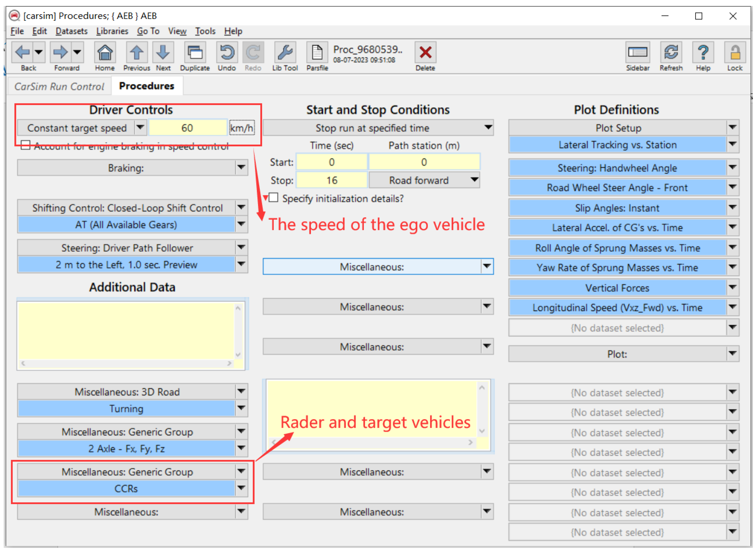Check Specify initialization details box
This screenshot has width=756, height=551.
point(273,198)
